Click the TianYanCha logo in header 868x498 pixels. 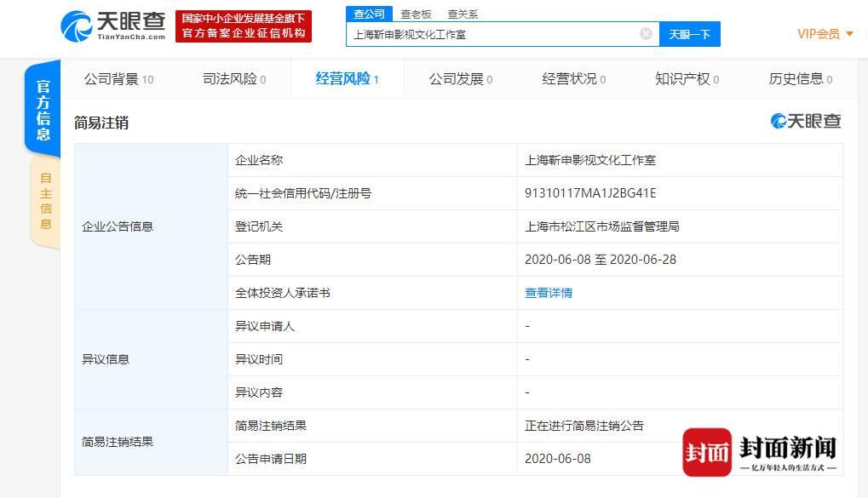click(x=112, y=26)
